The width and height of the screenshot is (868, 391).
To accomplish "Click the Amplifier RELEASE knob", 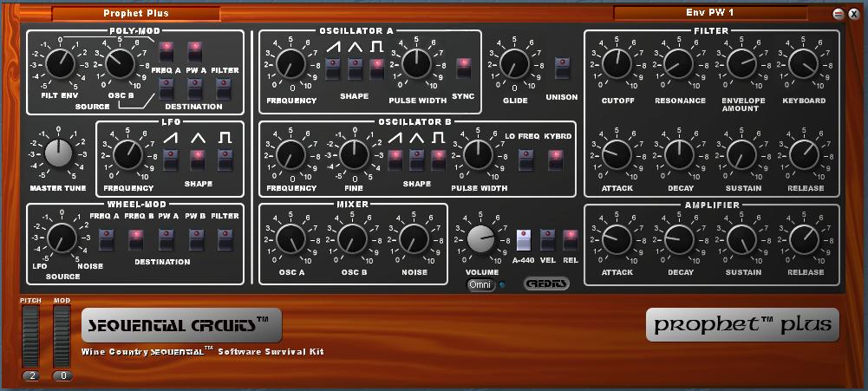I will (804, 239).
